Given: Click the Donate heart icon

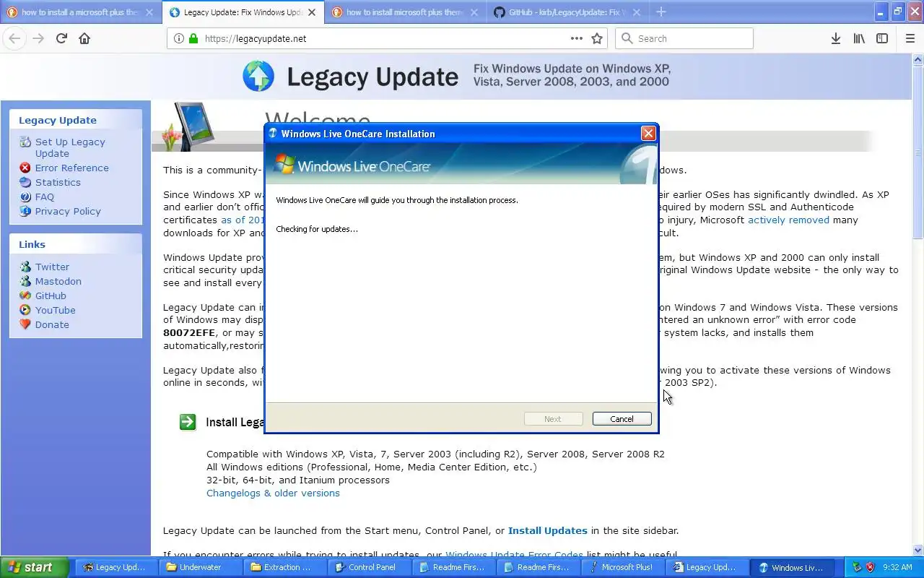Looking at the screenshot, I should pos(25,324).
